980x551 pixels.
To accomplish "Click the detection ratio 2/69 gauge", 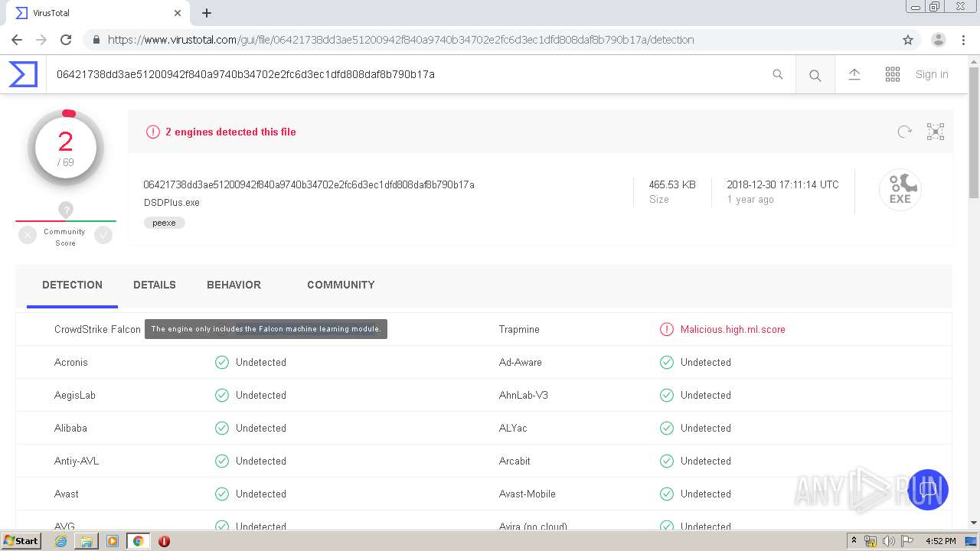I will click(x=66, y=148).
